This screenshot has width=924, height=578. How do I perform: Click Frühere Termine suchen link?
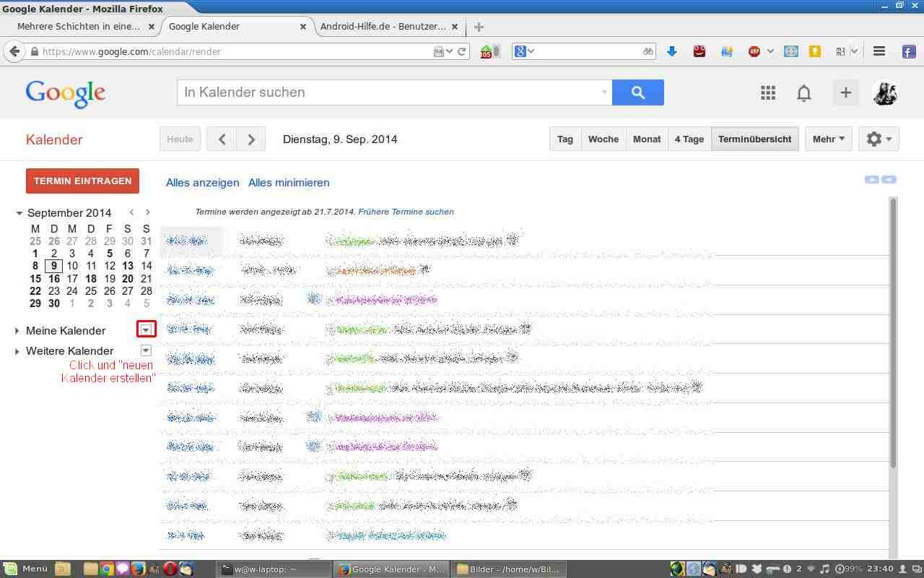[x=406, y=212]
